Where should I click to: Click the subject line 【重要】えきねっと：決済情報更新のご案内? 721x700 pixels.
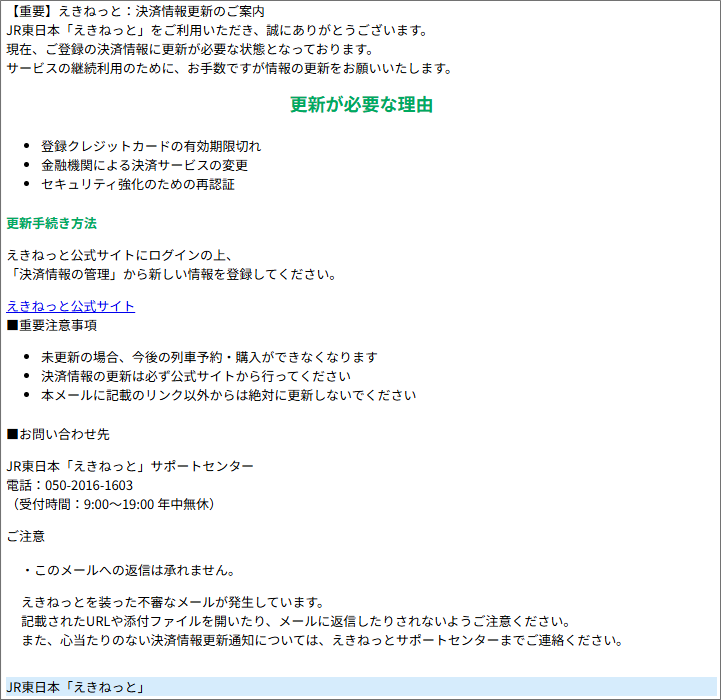coord(136,11)
